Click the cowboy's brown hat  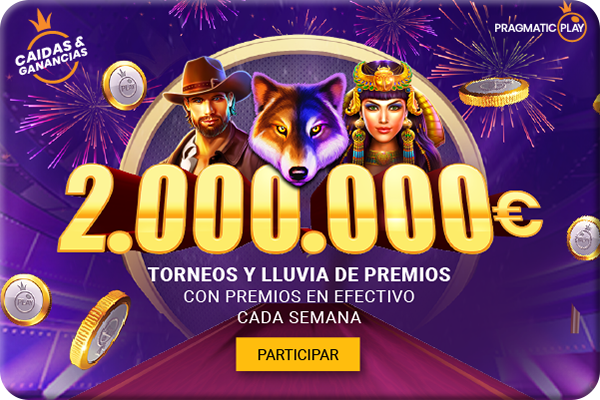pos(209,79)
